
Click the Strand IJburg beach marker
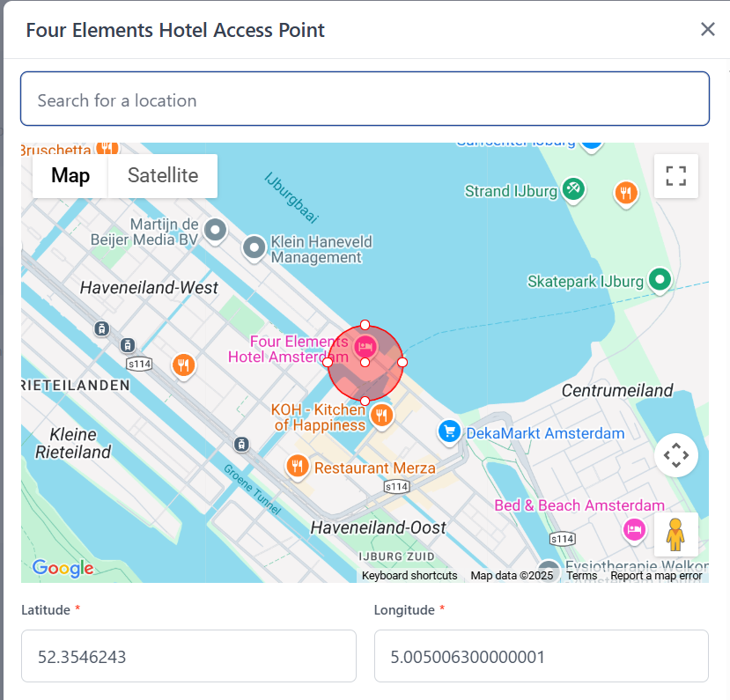point(573,188)
